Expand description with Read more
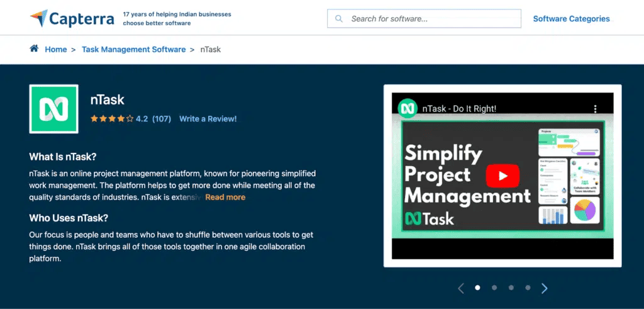Screen dimensions: 644x309 [225, 197]
